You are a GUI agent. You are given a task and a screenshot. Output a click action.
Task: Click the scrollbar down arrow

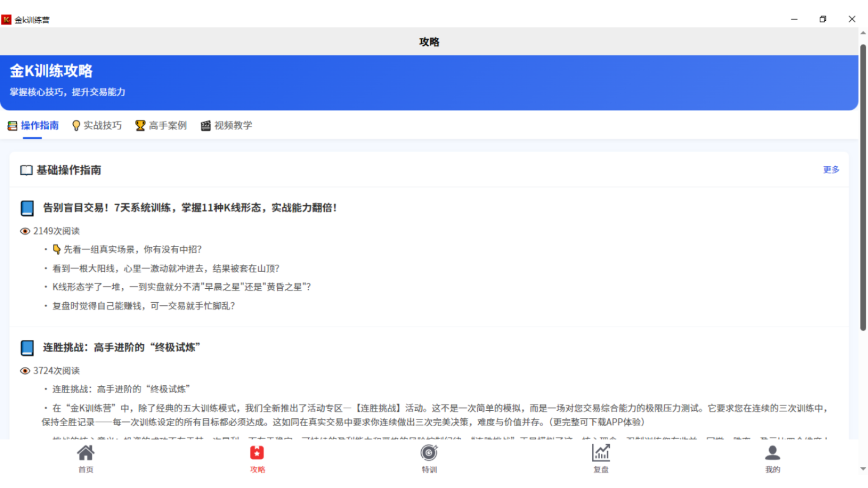[x=863, y=469]
